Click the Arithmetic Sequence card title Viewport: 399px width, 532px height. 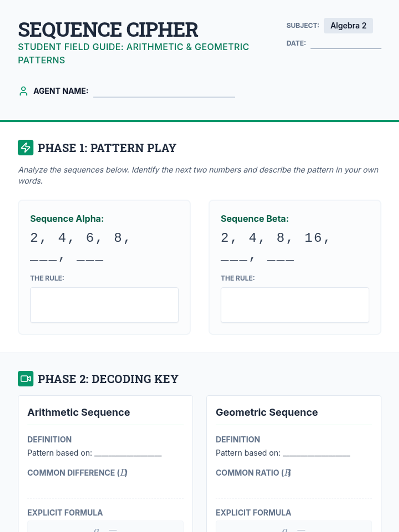click(79, 412)
